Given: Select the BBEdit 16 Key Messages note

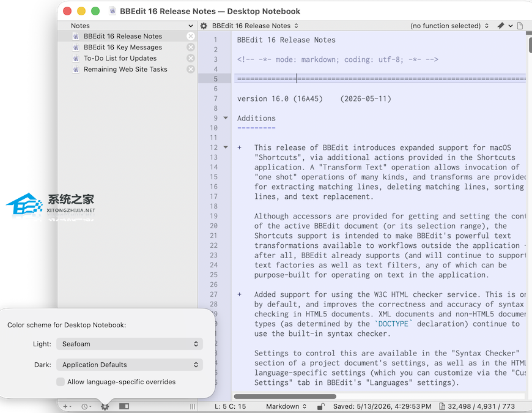Looking at the screenshot, I should pos(128,47).
